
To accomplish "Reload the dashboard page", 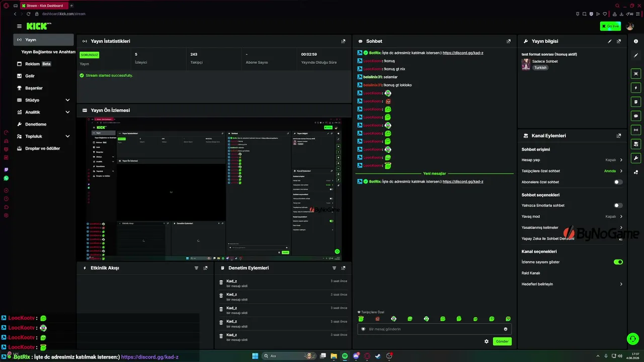I will click(x=29, y=14).
